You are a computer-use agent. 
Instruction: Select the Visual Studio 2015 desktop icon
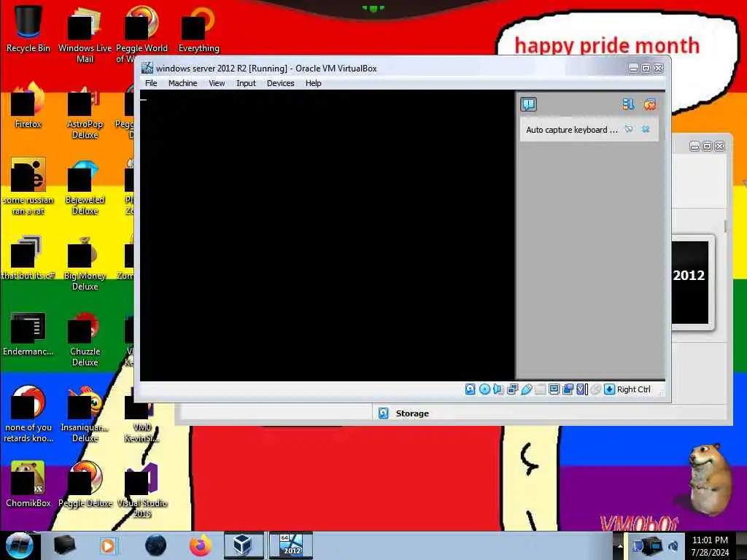point(142,491)
